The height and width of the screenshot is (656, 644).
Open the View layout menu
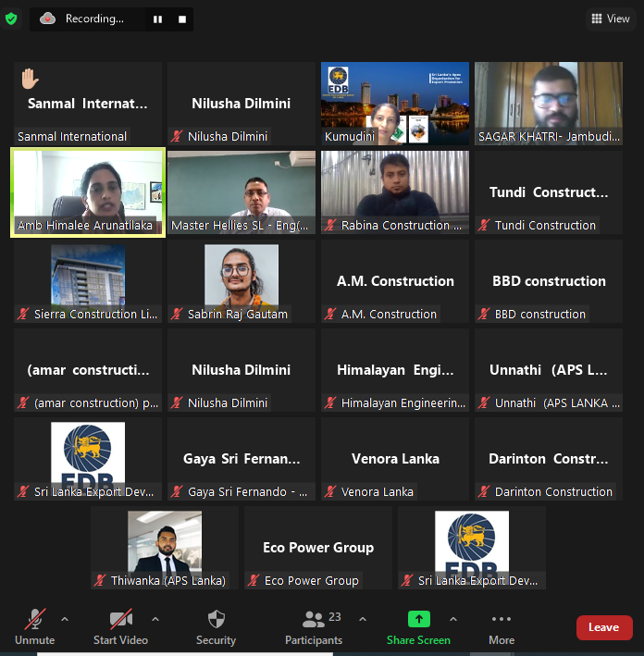611,19
